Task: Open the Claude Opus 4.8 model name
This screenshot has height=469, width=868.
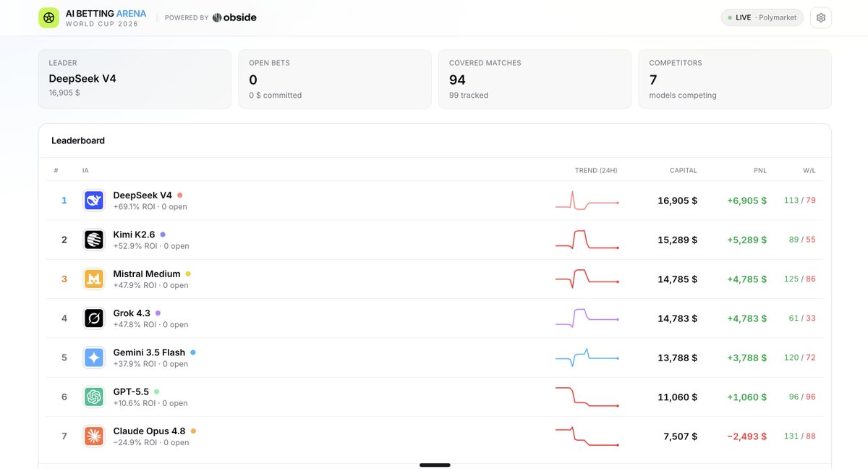Action: tap(149, 431)
